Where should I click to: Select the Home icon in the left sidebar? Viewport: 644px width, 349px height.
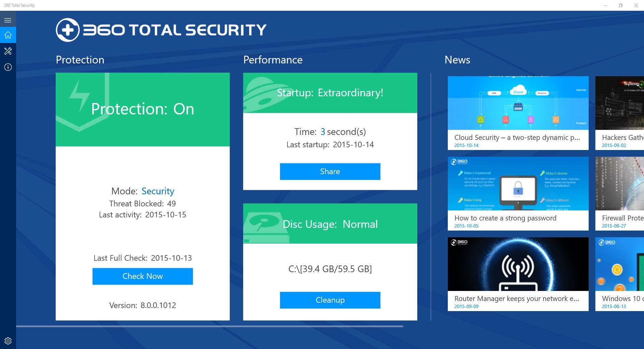point(7,35)
